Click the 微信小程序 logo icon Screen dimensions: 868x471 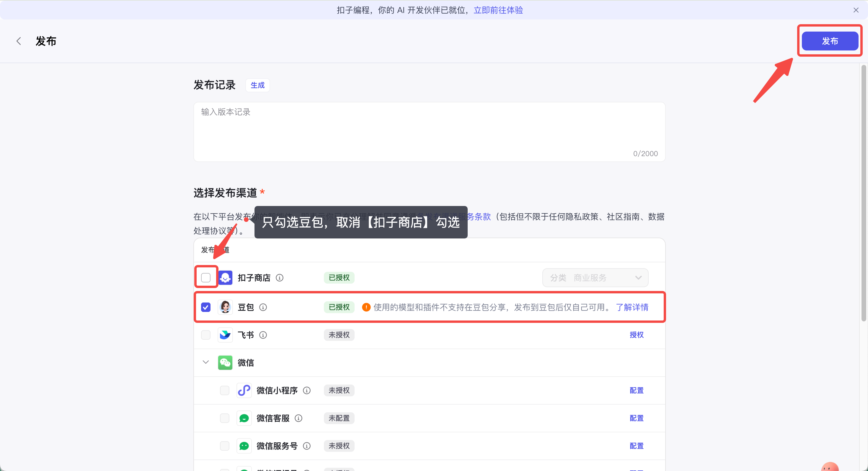click(x=244, y=390)
